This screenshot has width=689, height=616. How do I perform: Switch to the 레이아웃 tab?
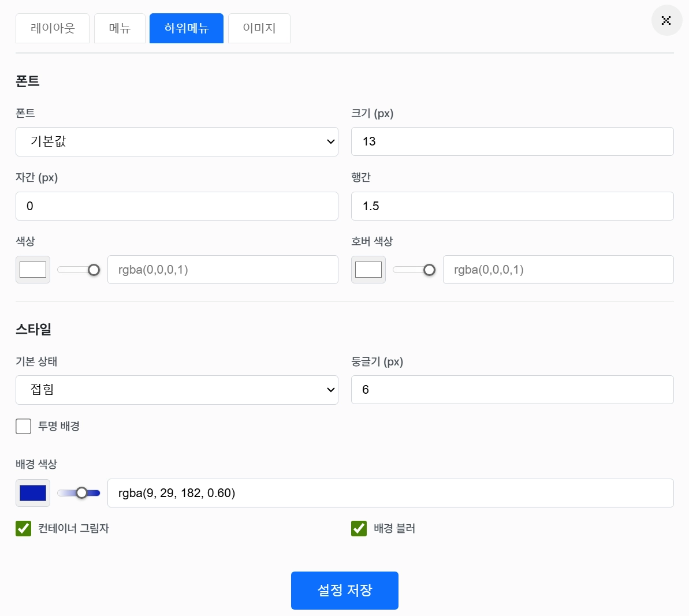tap(52, 28)
